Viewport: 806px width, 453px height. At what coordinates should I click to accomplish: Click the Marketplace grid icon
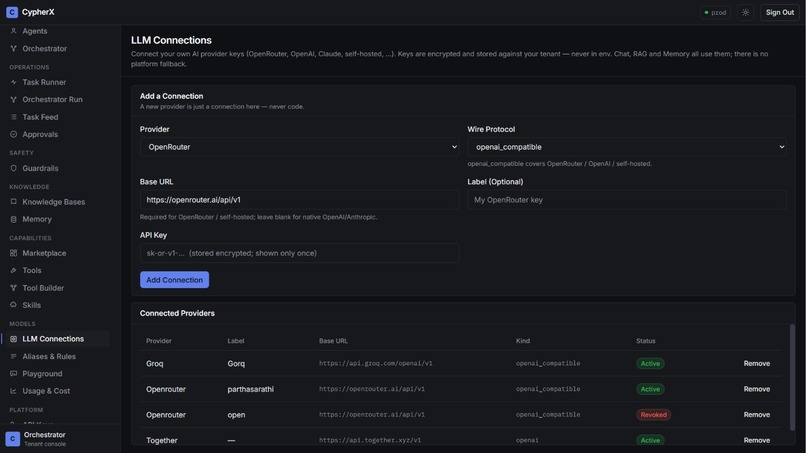coord(13,253)
